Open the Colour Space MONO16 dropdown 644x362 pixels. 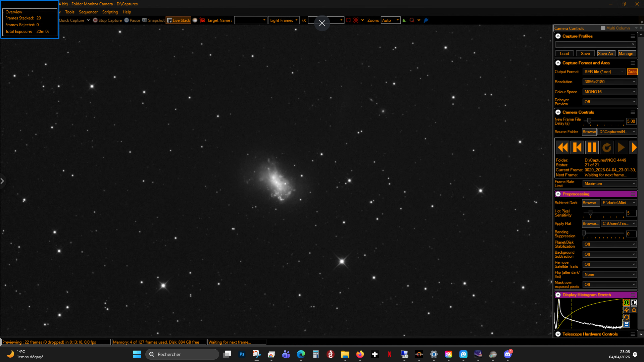(609, 92)
